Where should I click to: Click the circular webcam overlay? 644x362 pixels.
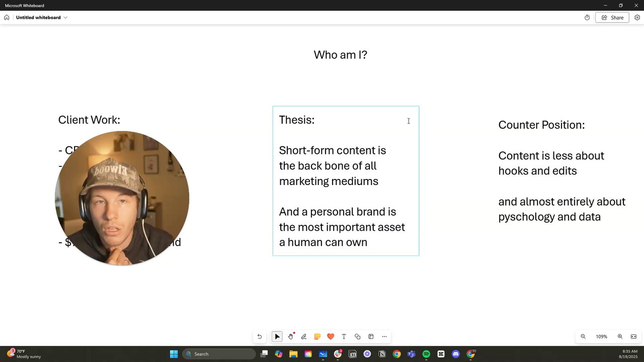122,198
